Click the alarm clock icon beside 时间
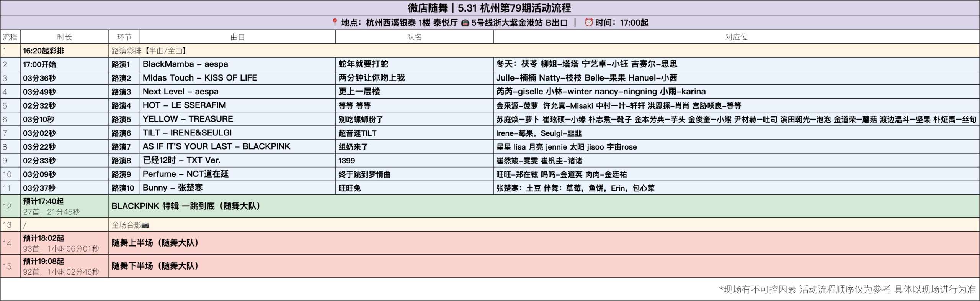 [x=588, y=23]
